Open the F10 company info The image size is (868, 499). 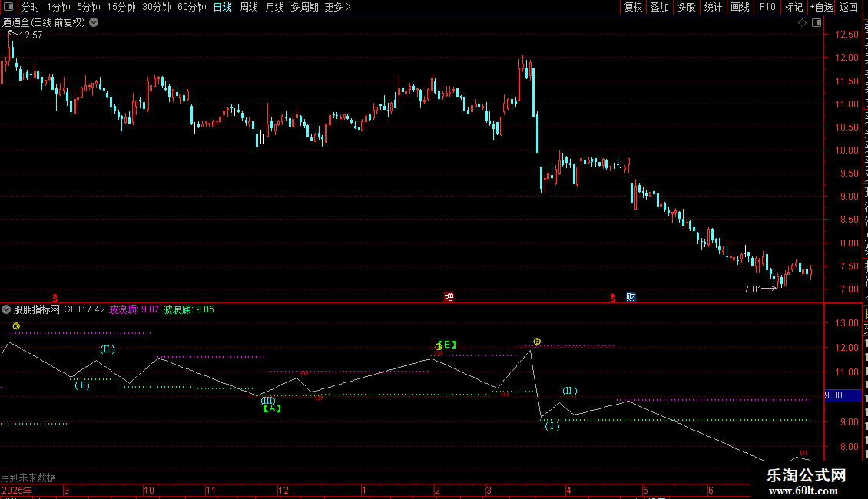[767, 7]
